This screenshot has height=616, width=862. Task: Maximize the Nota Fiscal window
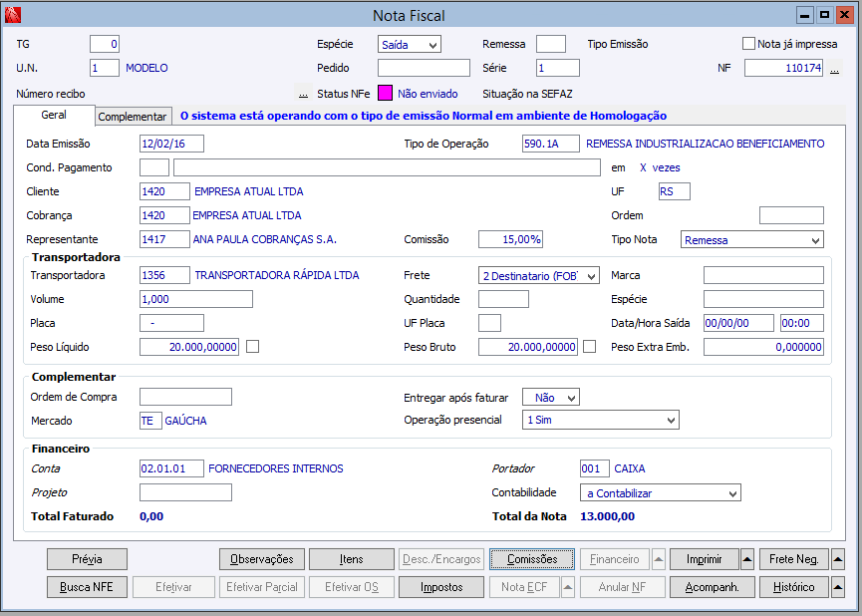pyautogui.click(x=824, y=15)
